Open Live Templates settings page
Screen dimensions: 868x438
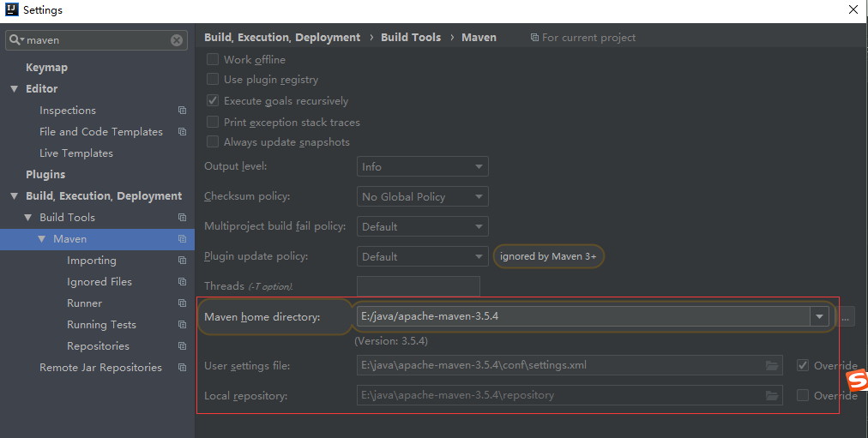pos(76,153)
